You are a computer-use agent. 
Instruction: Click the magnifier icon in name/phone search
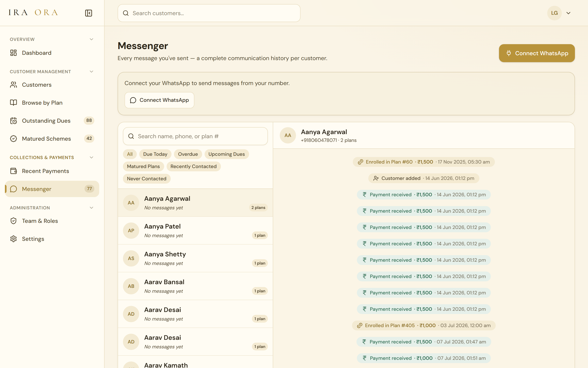click(131, 136)
